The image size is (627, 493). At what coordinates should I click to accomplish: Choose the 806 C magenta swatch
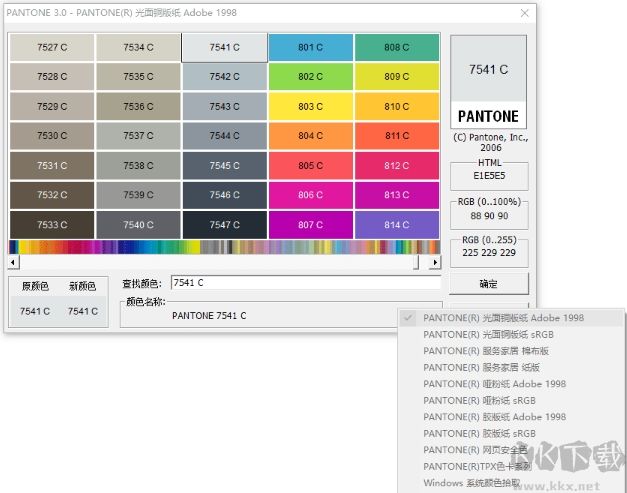310,195
